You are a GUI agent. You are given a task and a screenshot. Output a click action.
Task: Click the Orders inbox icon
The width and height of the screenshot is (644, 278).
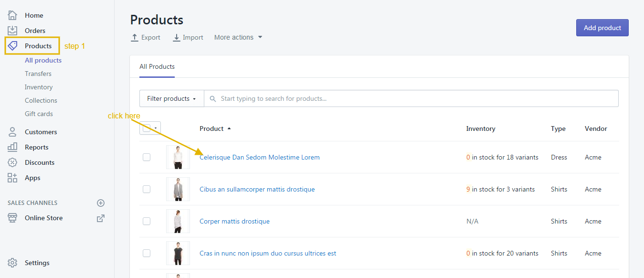(x=12, y=31)
